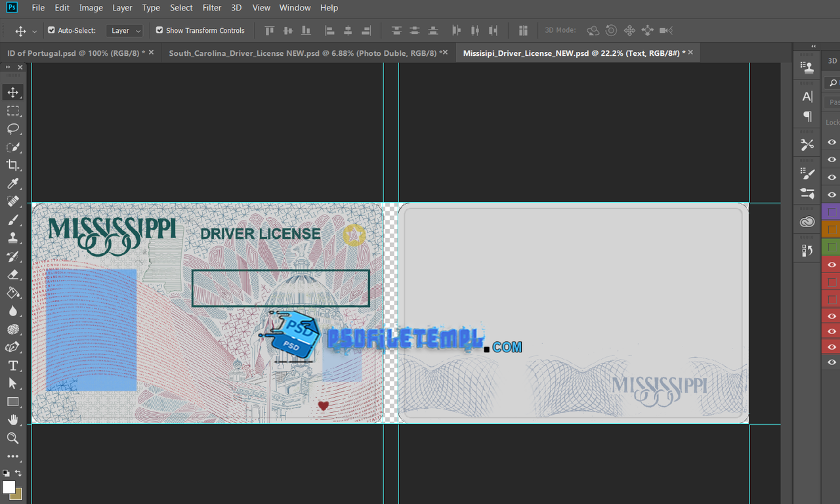The height and width of the screenshot is (504, 840).
Task: Select the Clone Stamp tool
Action: point(13,238)
